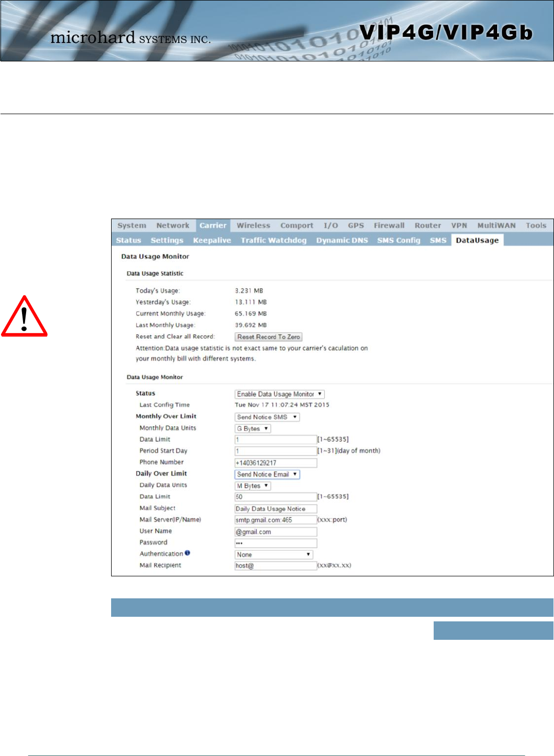
Task: Go to the Keepalive submenu
Action: click(x=212, y=241)
